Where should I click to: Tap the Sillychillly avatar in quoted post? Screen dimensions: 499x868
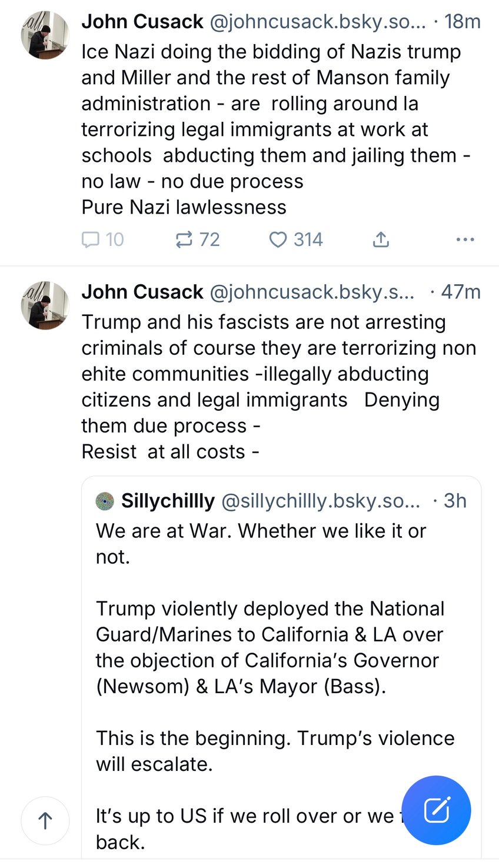coord(105,501)
